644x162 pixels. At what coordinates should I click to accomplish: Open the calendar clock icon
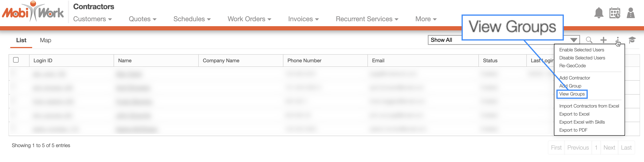point(615,13)
